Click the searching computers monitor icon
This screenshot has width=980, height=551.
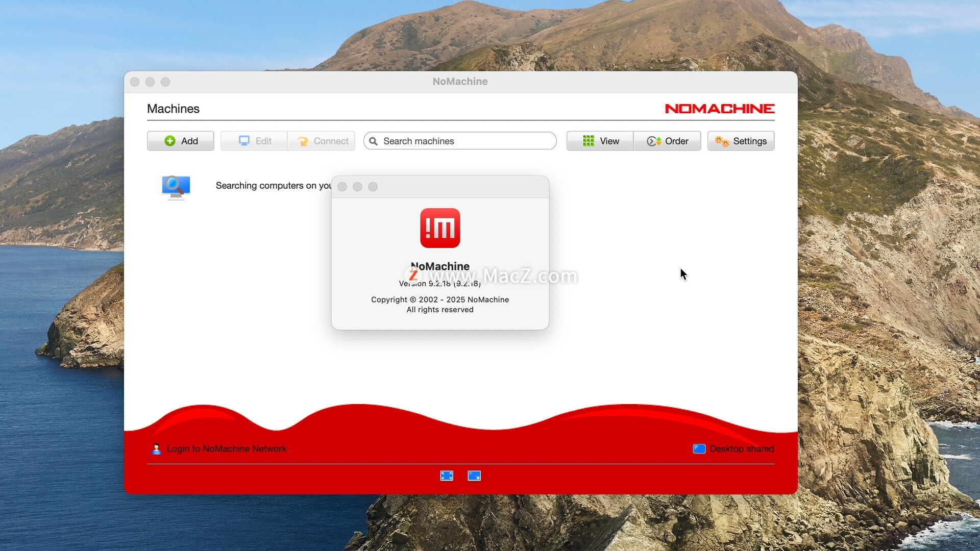(176, 187)
